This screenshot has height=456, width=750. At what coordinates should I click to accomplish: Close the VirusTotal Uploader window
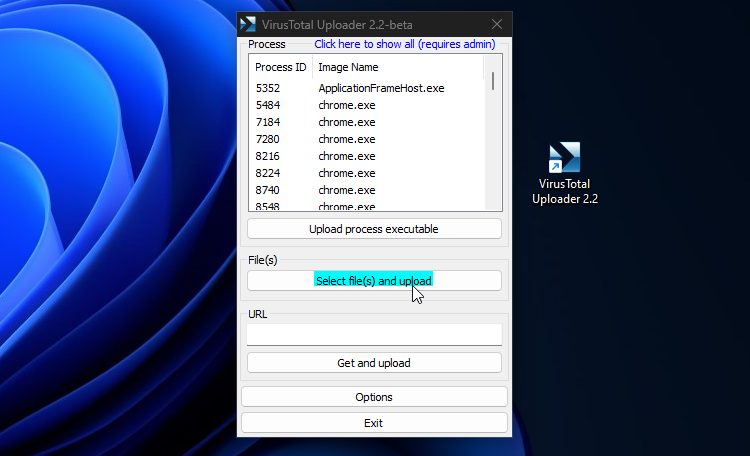click(x=497, y=24)
